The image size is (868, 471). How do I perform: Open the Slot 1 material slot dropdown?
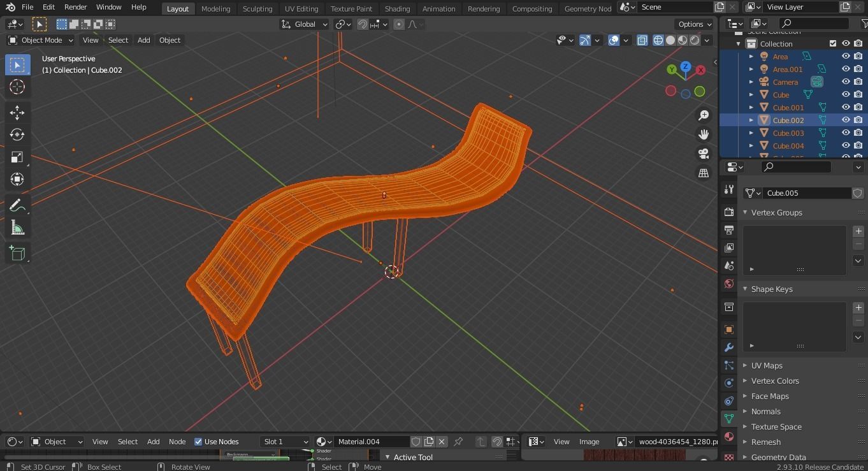point(286,442)
